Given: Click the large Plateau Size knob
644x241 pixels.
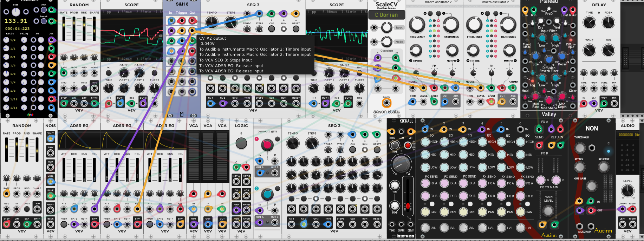Looking at the screenshot, I should click(x=535, y=56).
